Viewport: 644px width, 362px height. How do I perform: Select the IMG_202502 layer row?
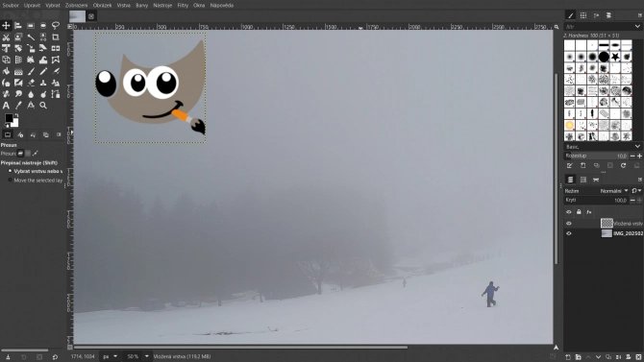pos(603,233)
